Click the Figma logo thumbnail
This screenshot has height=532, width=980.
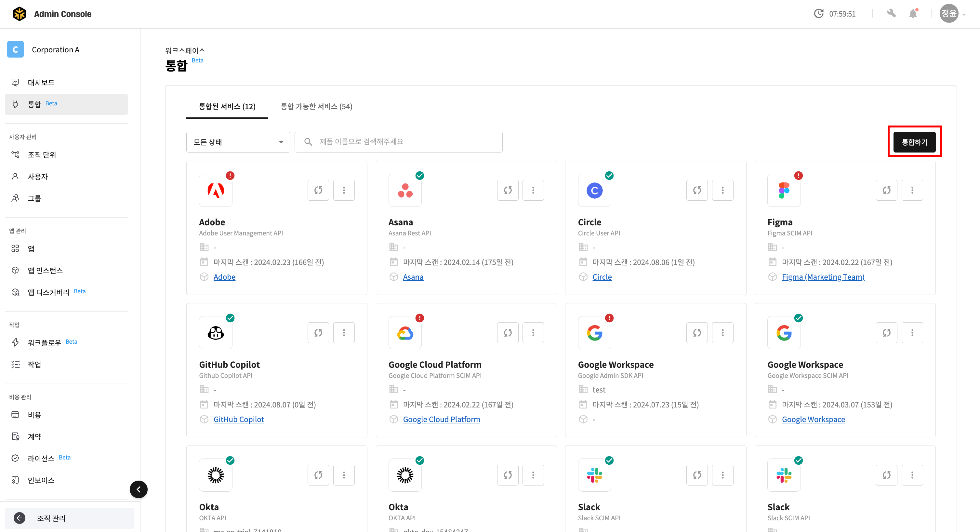(x=784, y=190)
